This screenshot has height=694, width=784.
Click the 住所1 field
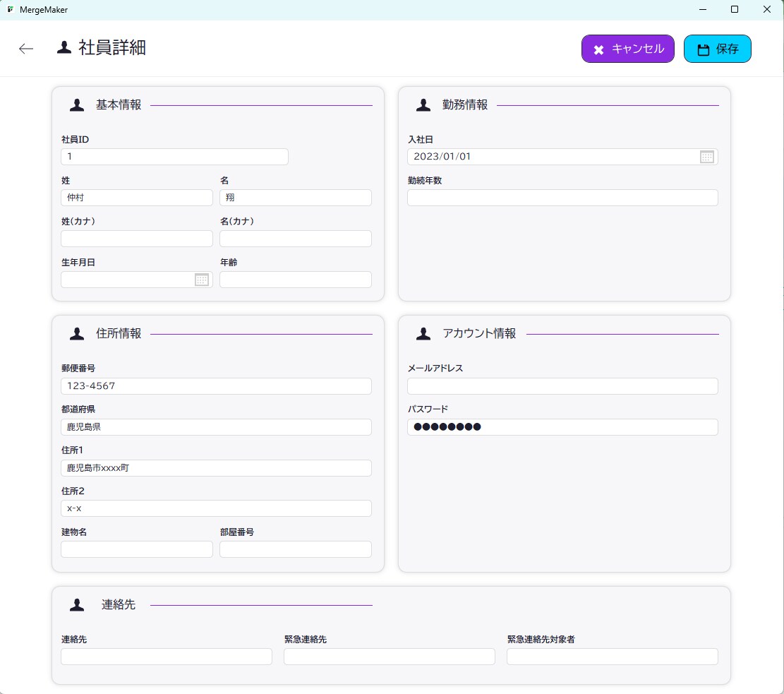coord(216,468)
